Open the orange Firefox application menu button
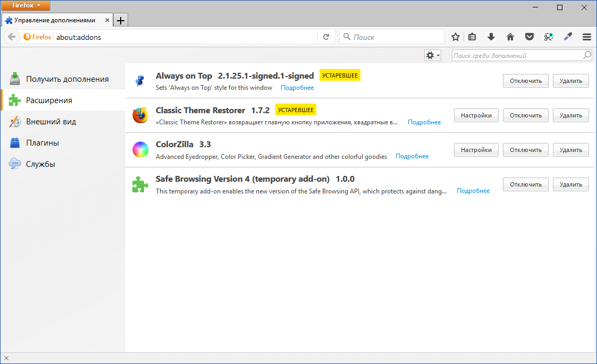This screenshot has width=597, height=364. click(x=26, y=5)
